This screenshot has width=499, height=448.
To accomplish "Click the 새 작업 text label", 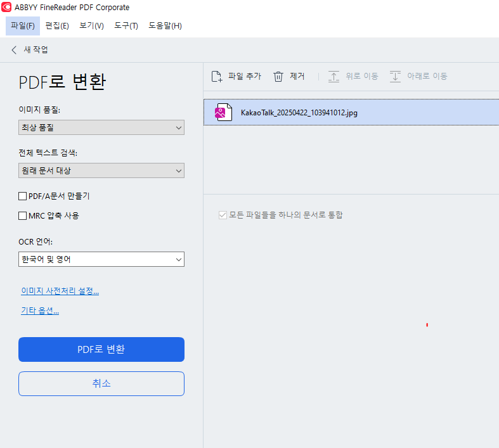I will tap(36, 50).
